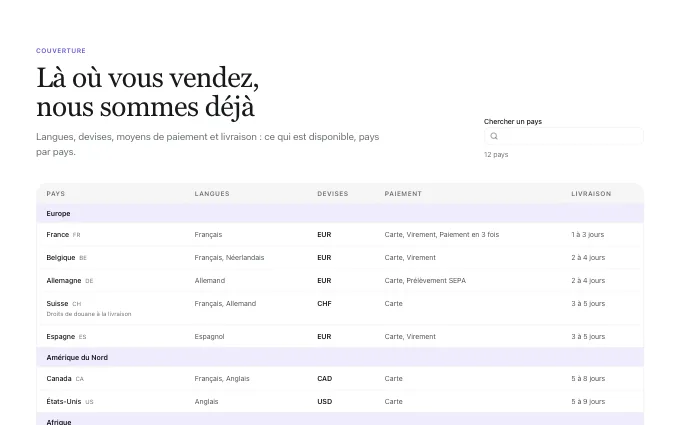The width and height of the screenshot is (680, 425).
Task: Click the Amérique du Nord group row
Action: [340, 357]
